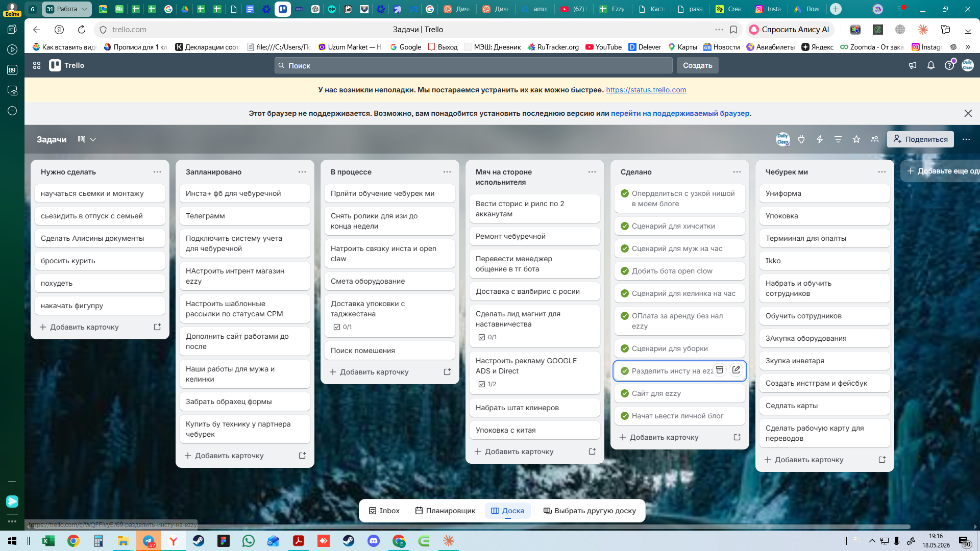Open В процессе list actions menu

pos(447,172)
